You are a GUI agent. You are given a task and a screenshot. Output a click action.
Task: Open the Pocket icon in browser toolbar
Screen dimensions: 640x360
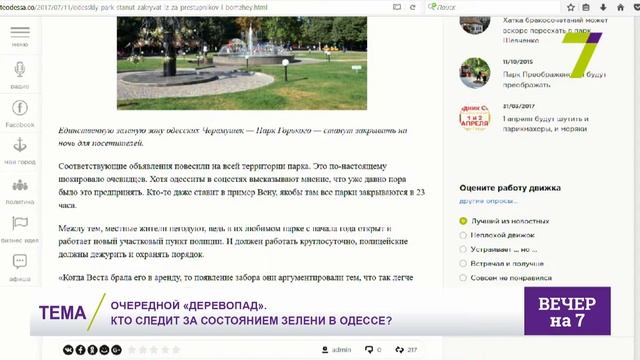pos(636,7)
